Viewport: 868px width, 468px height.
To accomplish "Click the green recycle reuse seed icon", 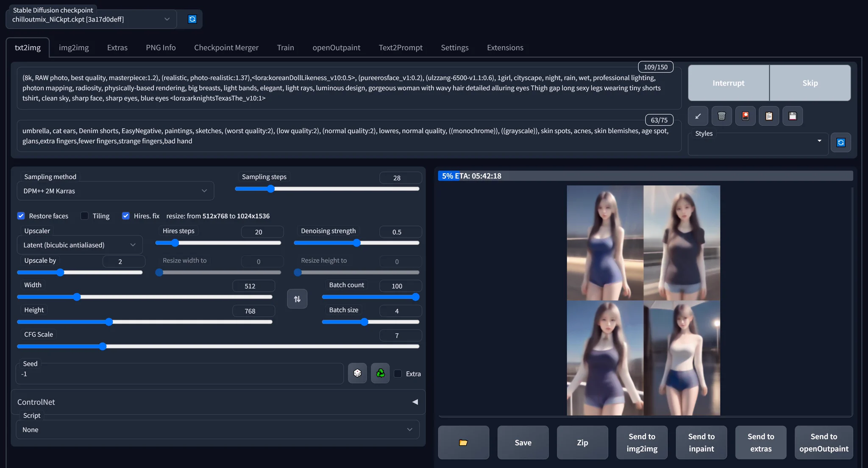I will [x=380, y=373].
